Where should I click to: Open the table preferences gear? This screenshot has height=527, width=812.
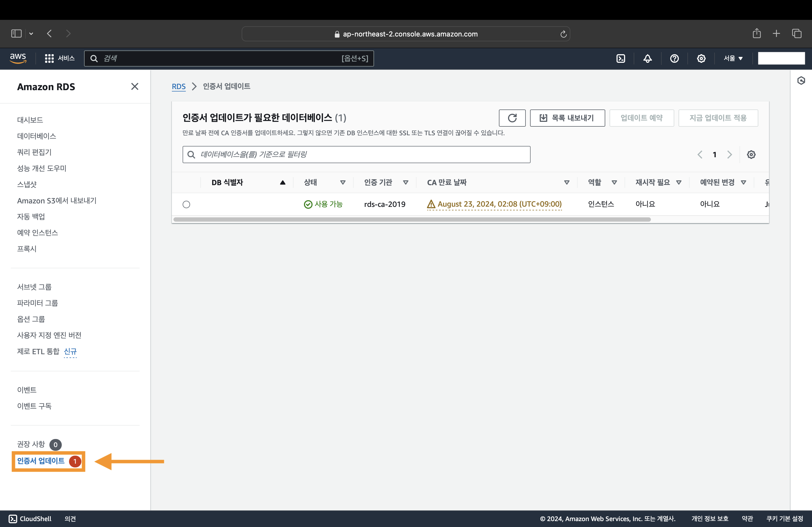pyautogui.click(x=751, y=154)
